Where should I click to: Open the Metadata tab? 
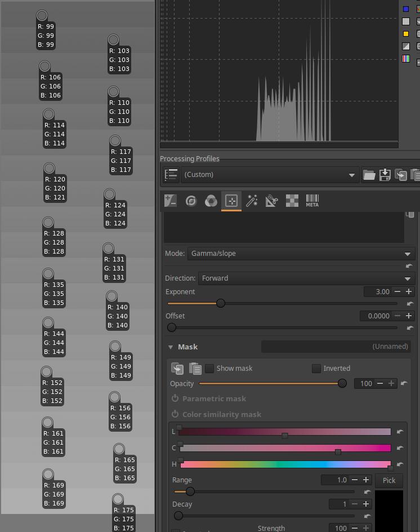[x=312, y=201]
